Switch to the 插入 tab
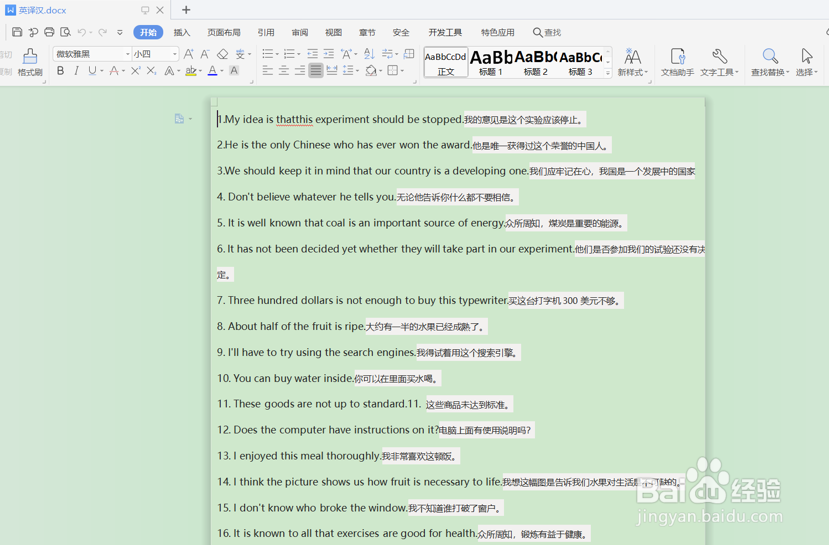829x545 pixels. (182, 33)
